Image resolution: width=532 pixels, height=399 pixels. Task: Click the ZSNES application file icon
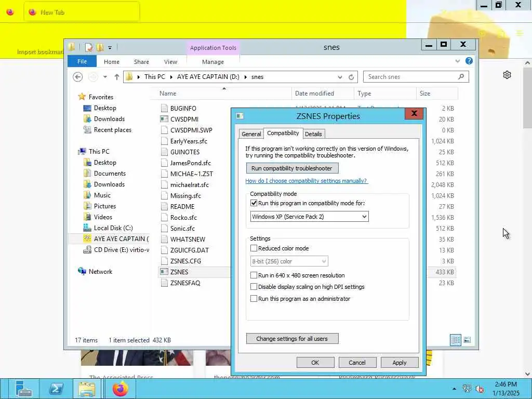click(164, 272)
